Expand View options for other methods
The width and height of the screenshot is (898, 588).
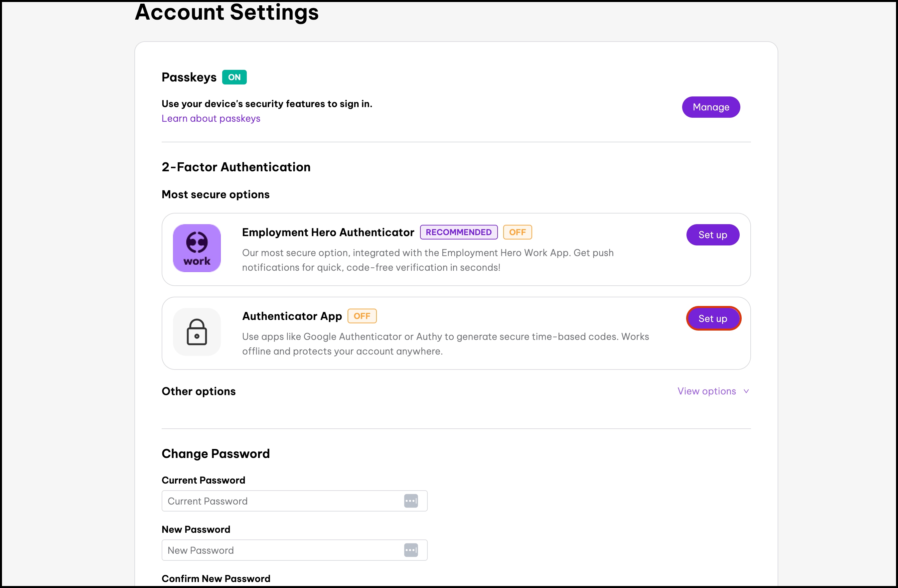point(706,391)
